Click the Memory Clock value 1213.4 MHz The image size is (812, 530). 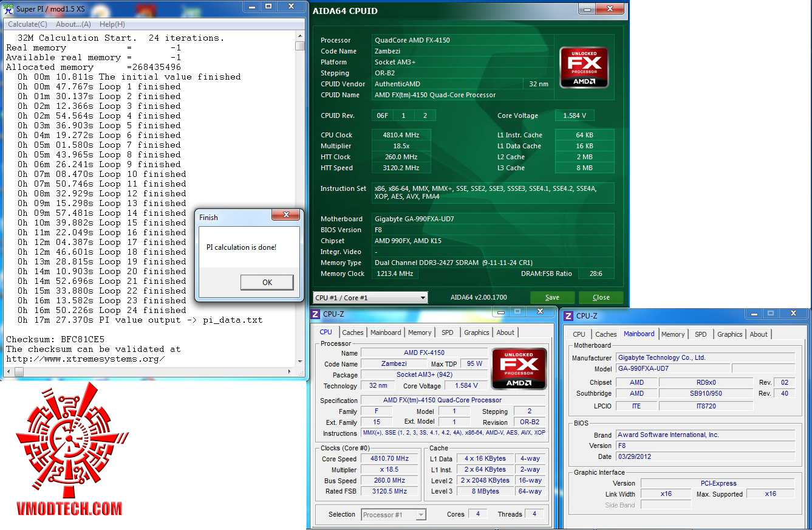[397, 274]
